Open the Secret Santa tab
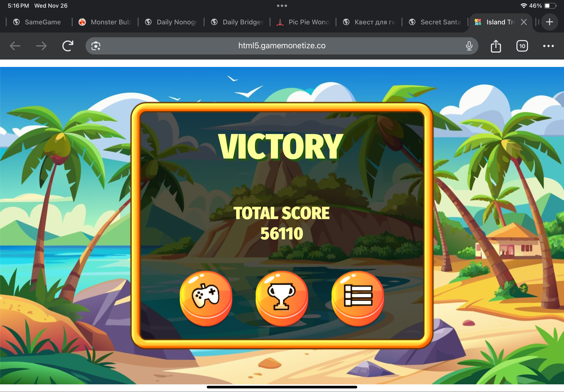The image size is (564, 392). coord(436,22)
